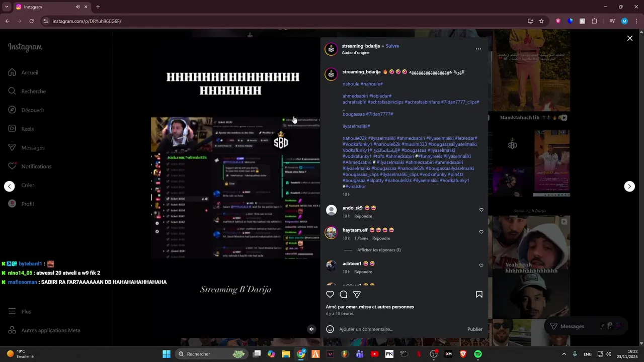Open Autres applications Meta
Screen dimensions: 644x362
(x=44, y=330)
